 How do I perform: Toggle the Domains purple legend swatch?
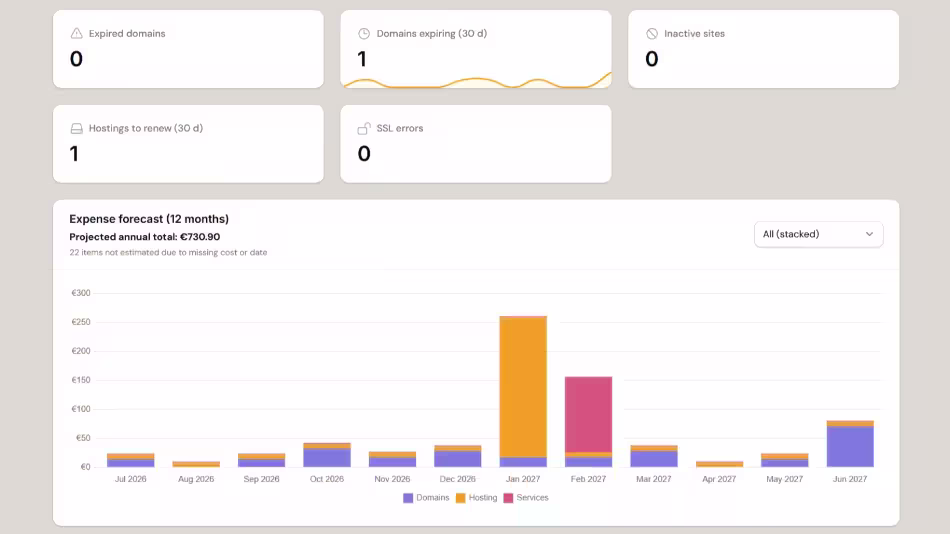[x=408, y=498]
